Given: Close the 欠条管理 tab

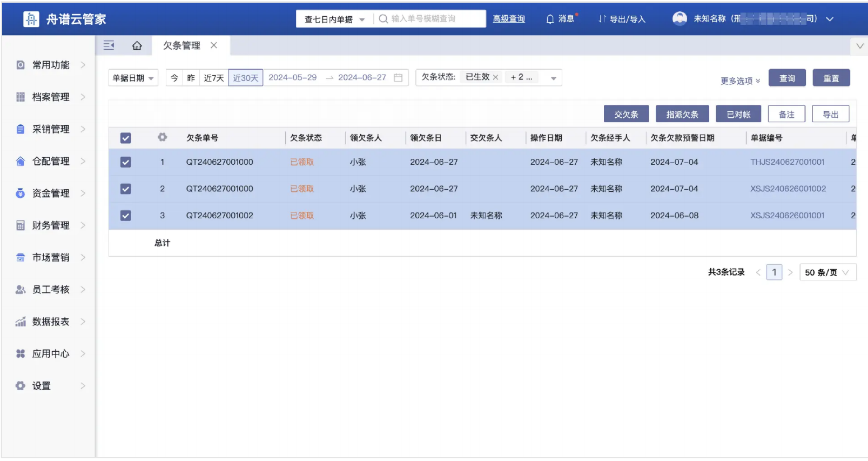Looking at the screenshot, I should pyautogui.click(x=214, y=45).
